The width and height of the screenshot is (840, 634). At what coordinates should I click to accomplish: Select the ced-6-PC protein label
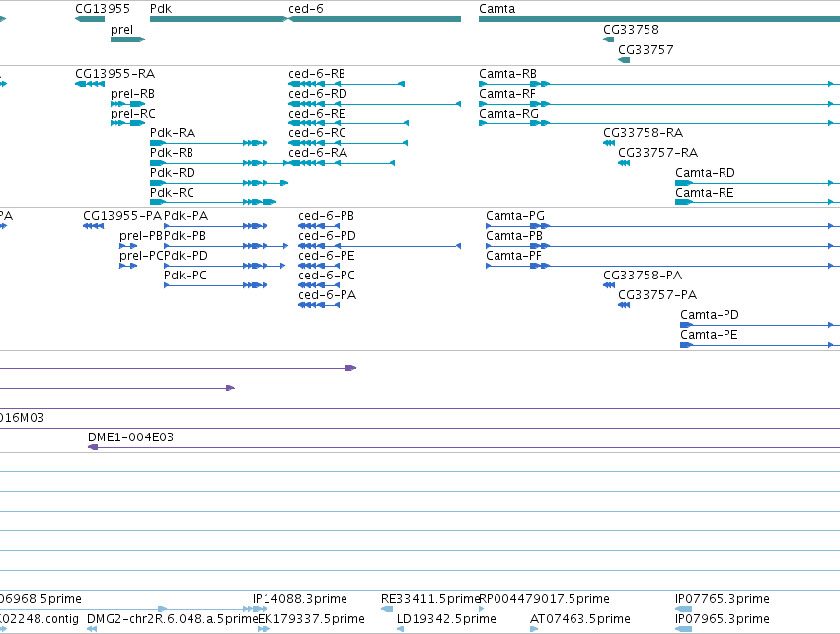click(x=327, y=276)
